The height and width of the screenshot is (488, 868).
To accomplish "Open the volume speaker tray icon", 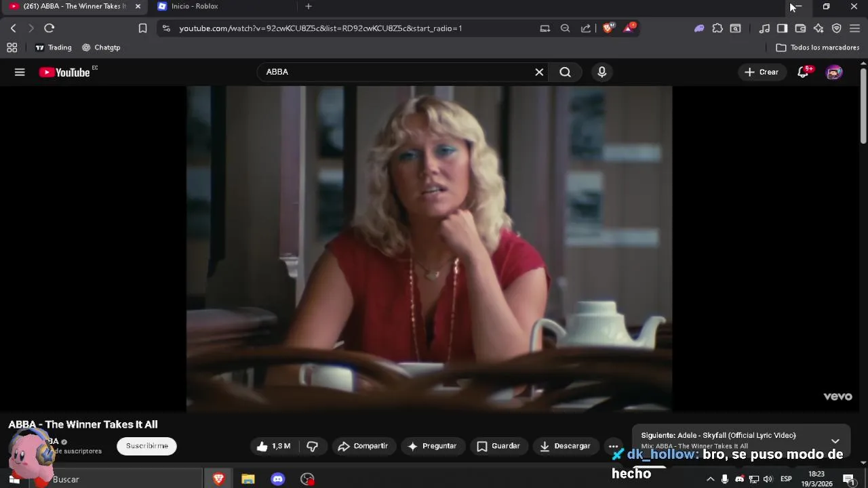I will point(768,479).
